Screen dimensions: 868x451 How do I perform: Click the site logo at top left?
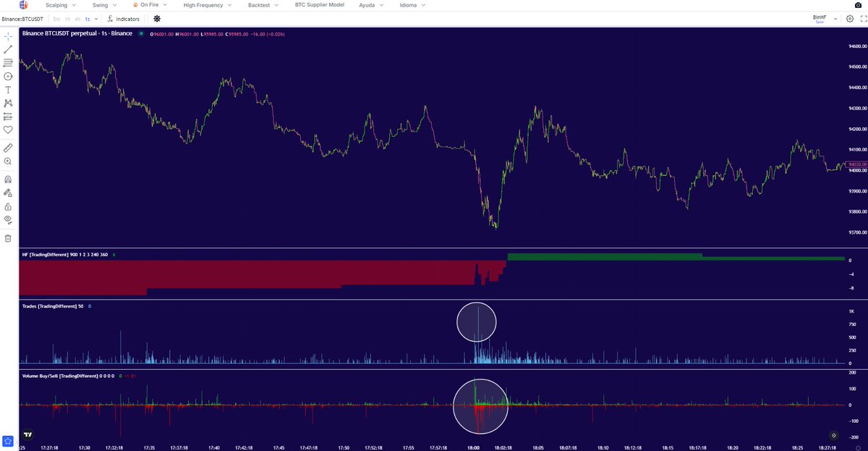click(24, 5)
